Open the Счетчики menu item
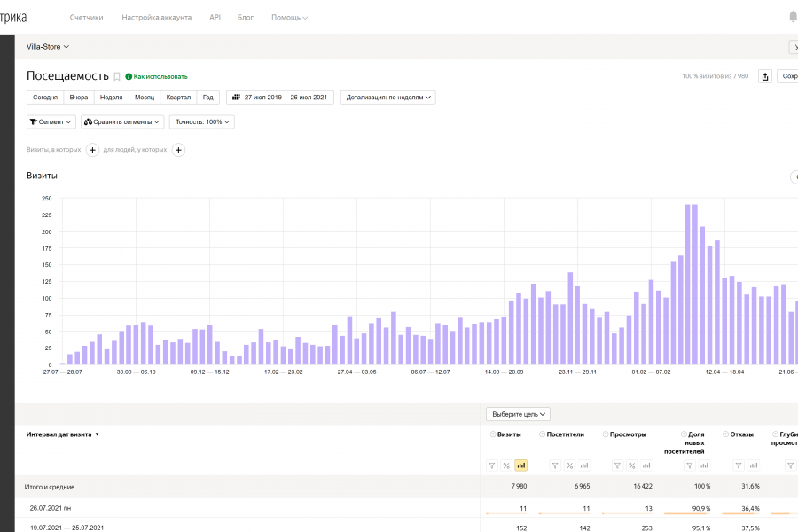This screenshot has width=798, height=532. pyautogui.click(x=87, y=17)
